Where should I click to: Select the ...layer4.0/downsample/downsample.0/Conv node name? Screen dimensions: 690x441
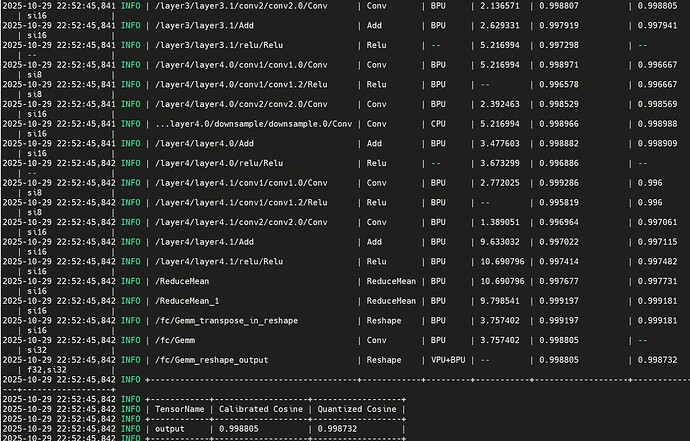click(253, 124)
